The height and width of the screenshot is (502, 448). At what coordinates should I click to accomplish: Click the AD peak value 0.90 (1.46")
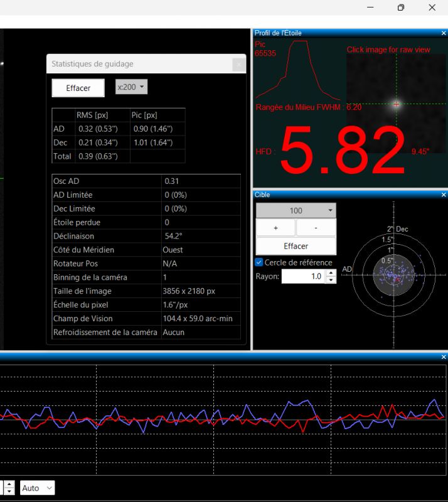click(153, 129)
